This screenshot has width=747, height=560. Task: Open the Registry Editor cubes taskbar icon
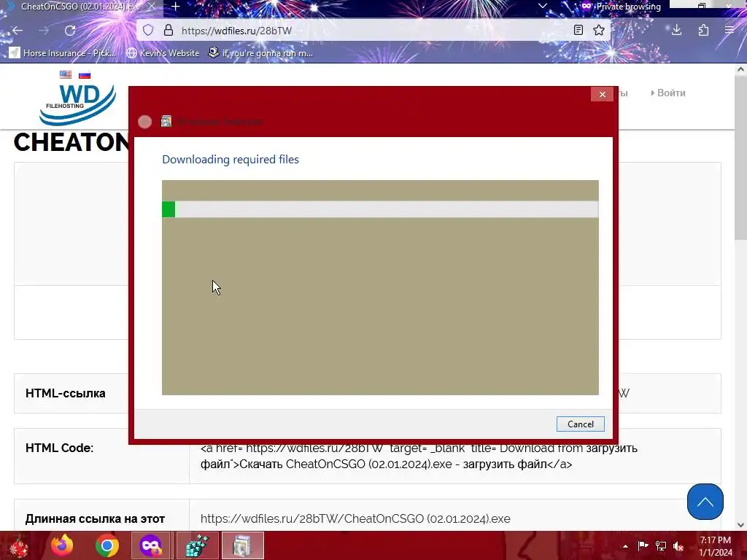tap(197, 545)
